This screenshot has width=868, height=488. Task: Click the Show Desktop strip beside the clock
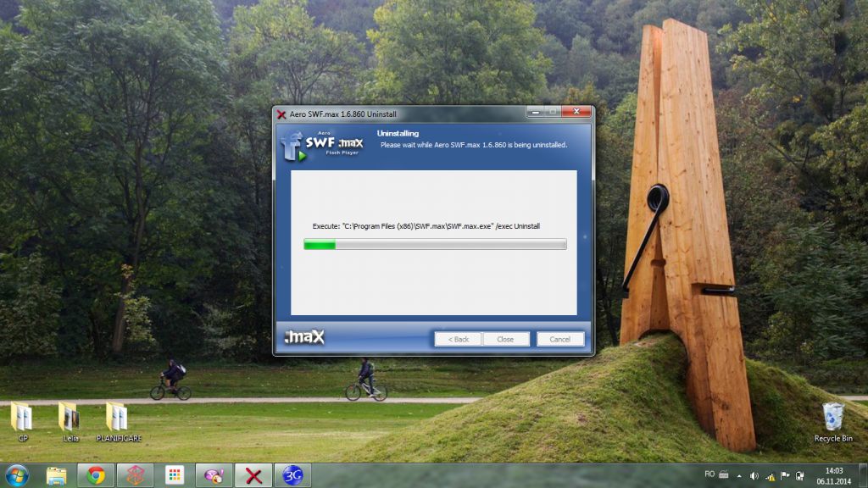pos(864,476)
